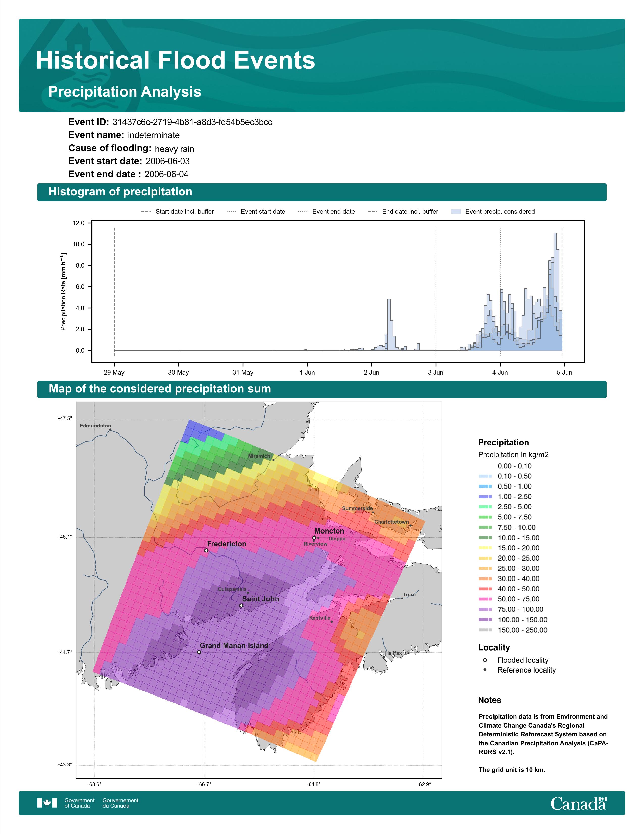The width and height of the screenshot is (644, 834).
Task: Click the -62.9° longitude label
Action: click(x=424, y=785)
